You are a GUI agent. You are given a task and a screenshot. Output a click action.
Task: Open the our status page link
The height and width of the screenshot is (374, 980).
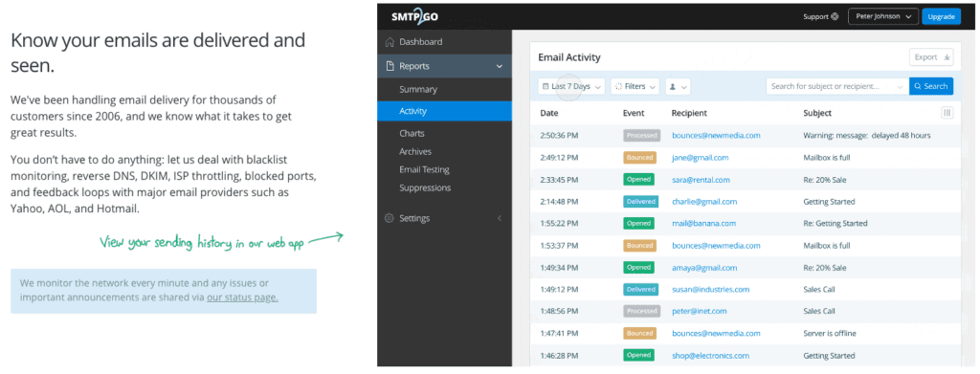click(242, 297)
